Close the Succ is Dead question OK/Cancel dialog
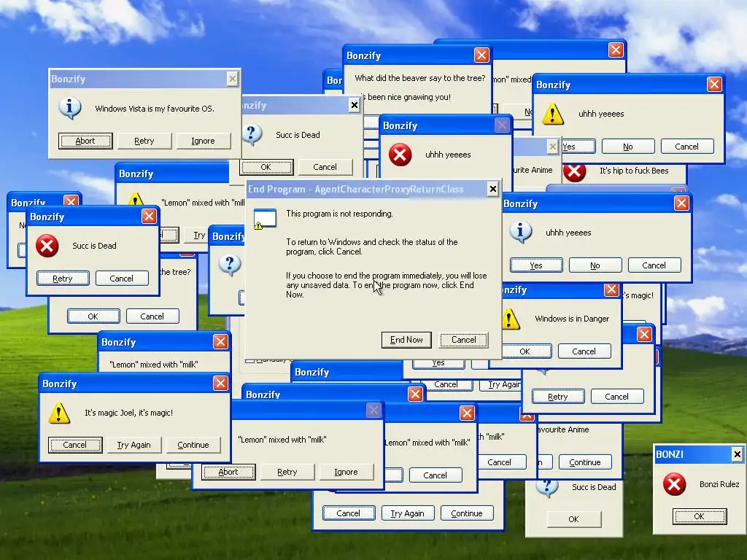The image size is (747, 560). [355, 105]
